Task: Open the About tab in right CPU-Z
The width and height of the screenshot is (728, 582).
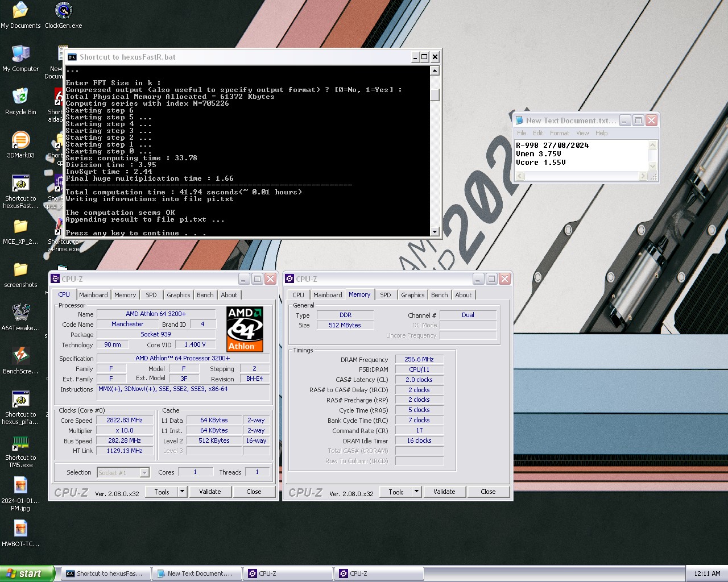Action: click(x=464, y=295)
